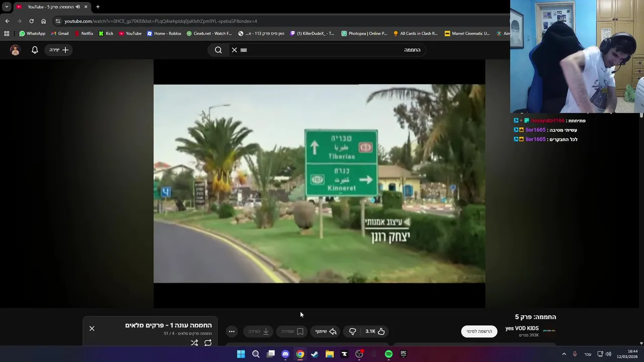This screenshot has height=362, width=644.
Task: Click the video player to pause
Action: pos(319,184)
